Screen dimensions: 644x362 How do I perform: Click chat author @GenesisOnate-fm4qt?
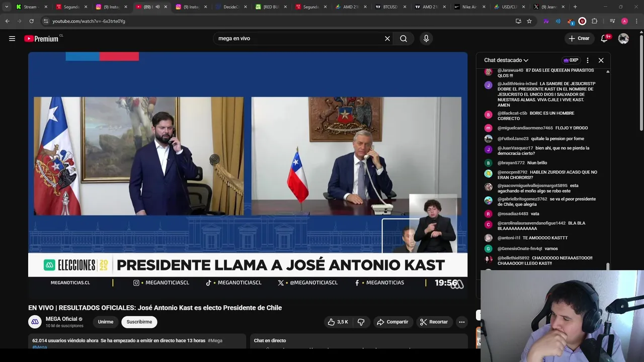coord(520,248)
